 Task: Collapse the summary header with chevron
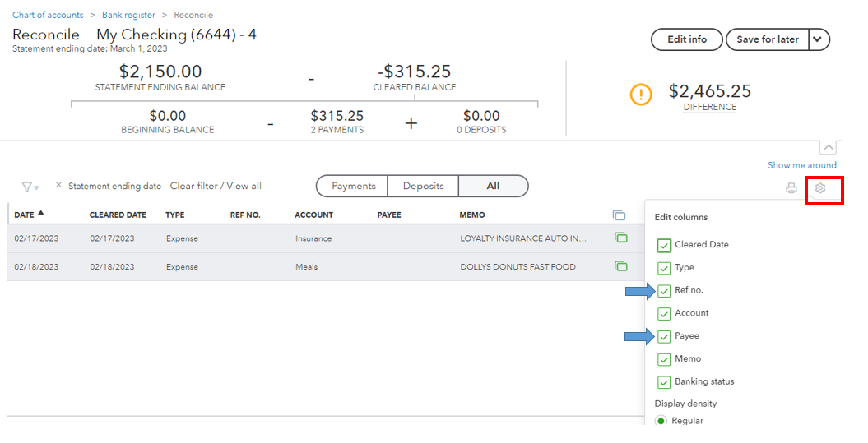[x=828, y=147]
